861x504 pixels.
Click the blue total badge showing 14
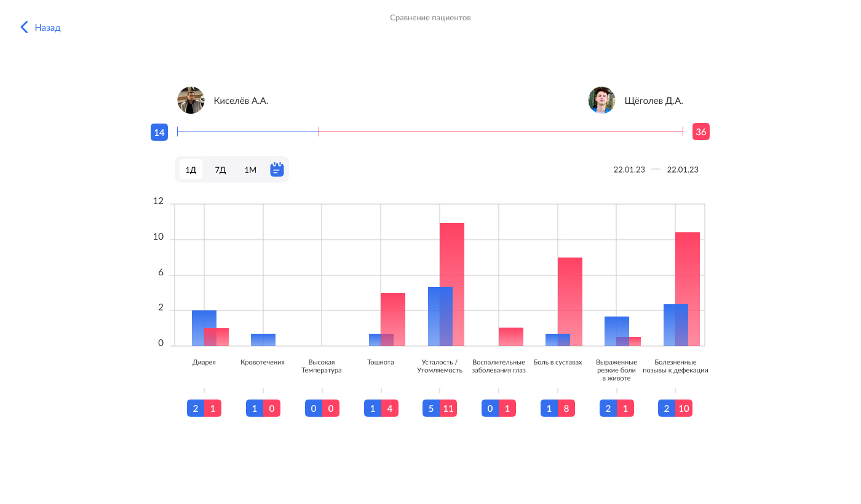159,132
